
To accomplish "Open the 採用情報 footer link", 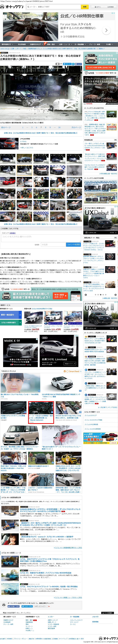I will (95, 622).
